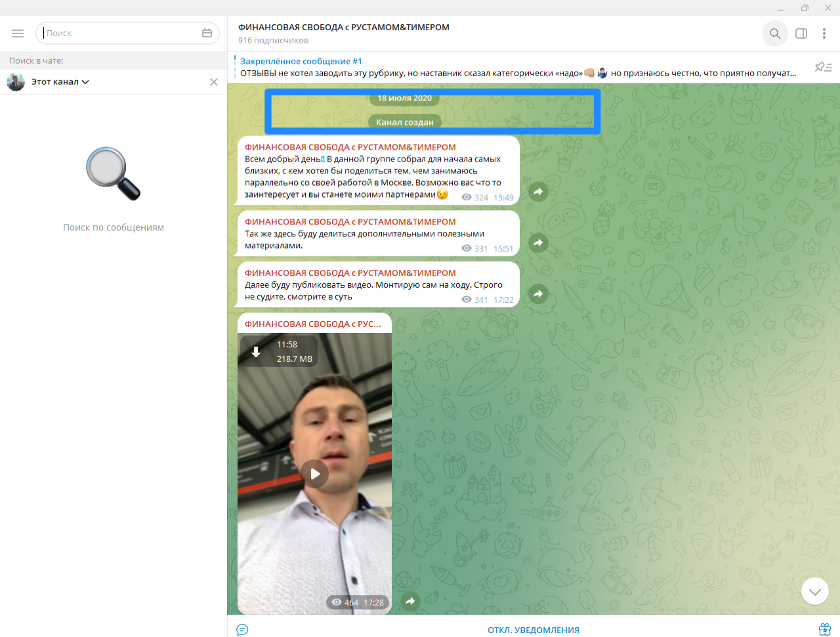
Task: Open the three-dot channel options menu
Action: coord(825,33)
